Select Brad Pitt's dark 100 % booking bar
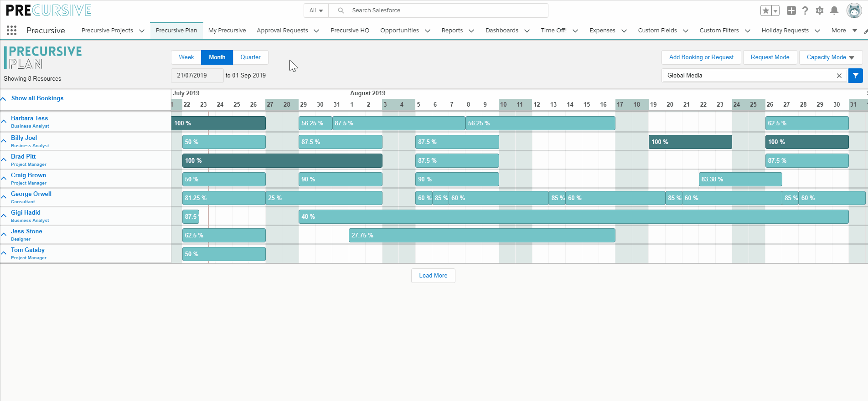Screen dimensions: 868x401 pos(282,161)
